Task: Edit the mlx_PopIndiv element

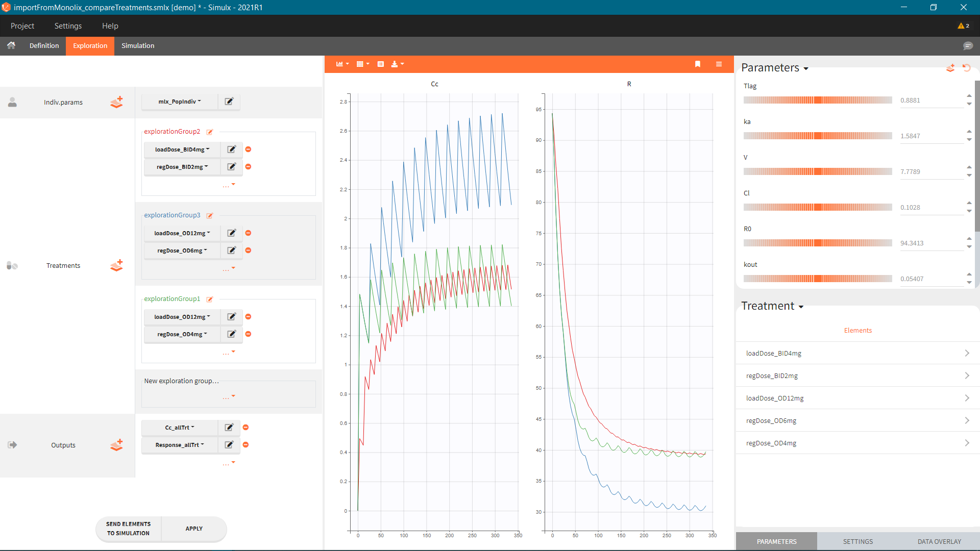Action: tap(229, 102)
